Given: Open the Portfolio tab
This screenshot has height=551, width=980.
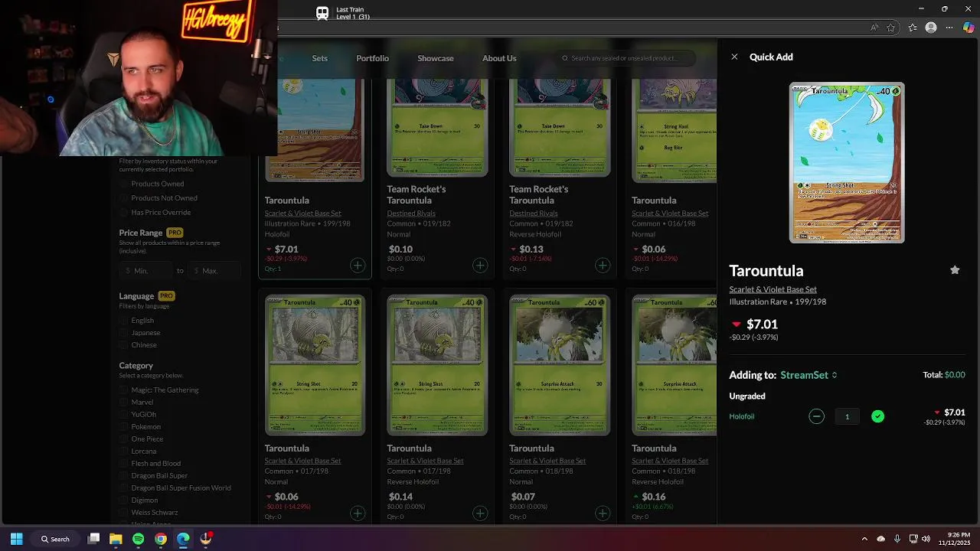Looking at the screenshot, I should point(372,58).
